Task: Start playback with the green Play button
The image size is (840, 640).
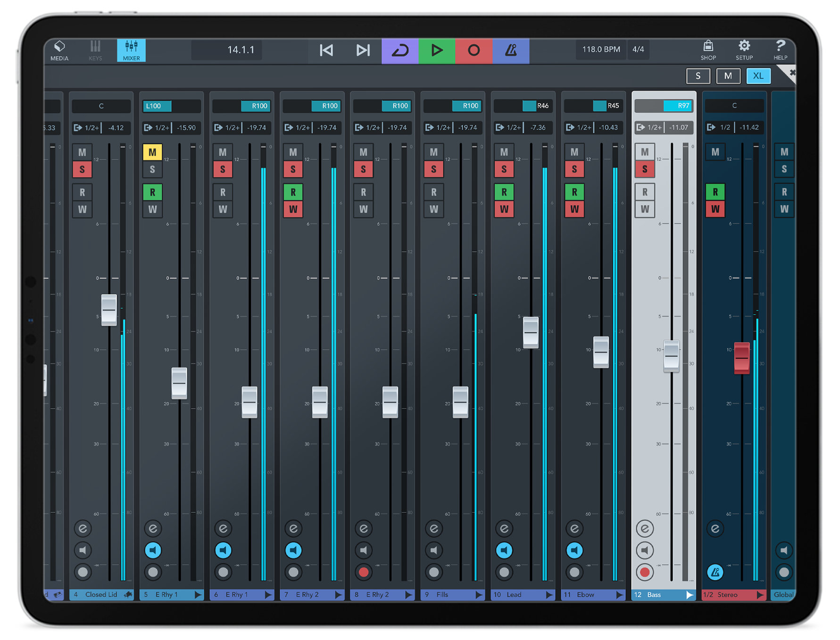Action: (x=437, y=49)
